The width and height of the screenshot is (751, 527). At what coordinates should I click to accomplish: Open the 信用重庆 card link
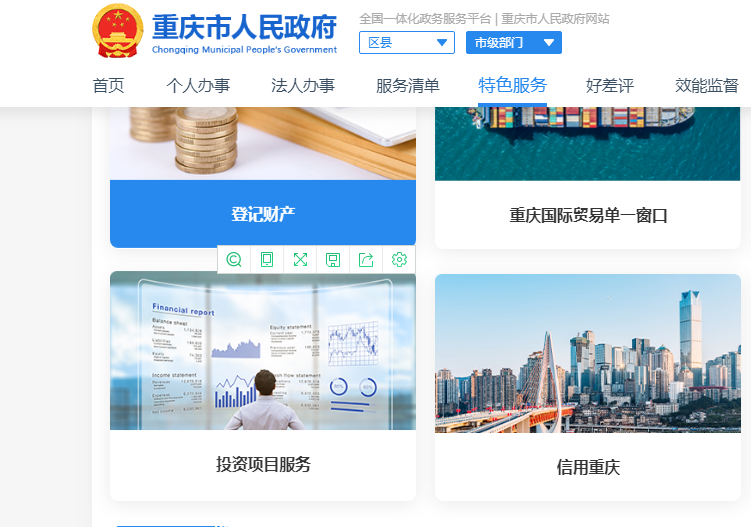coord(588,467)
